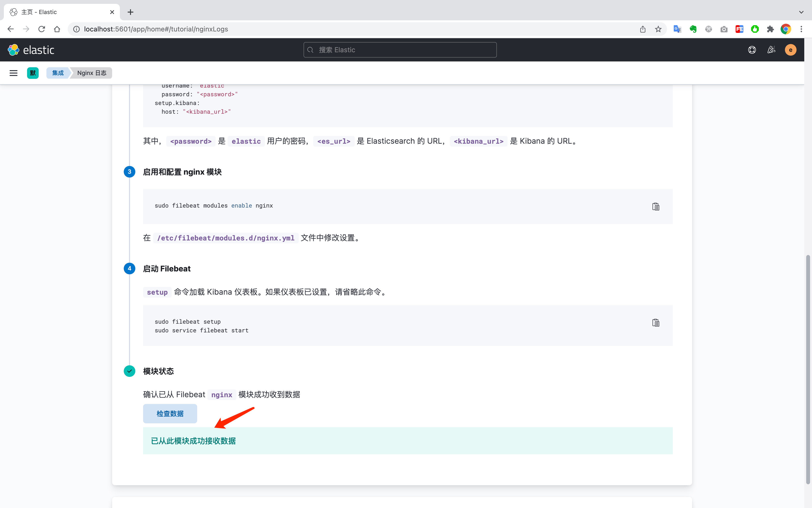Click the /etc/filebeat/modules.d/nginx.yml path

[226, 238]
